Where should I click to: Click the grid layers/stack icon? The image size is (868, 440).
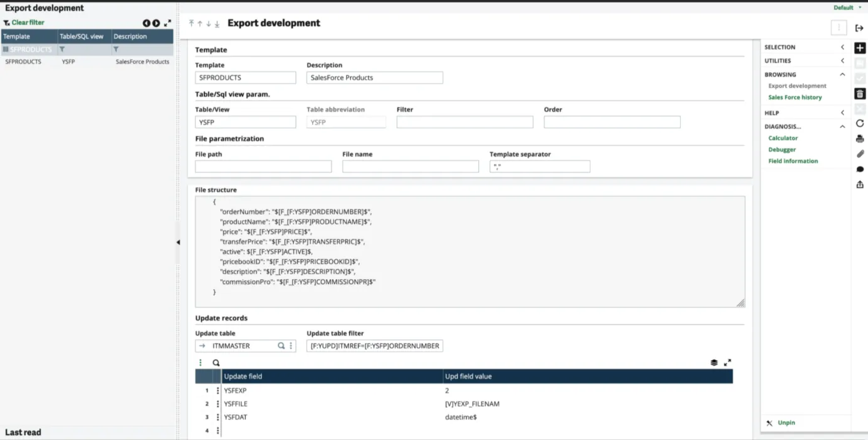point(714,363)
